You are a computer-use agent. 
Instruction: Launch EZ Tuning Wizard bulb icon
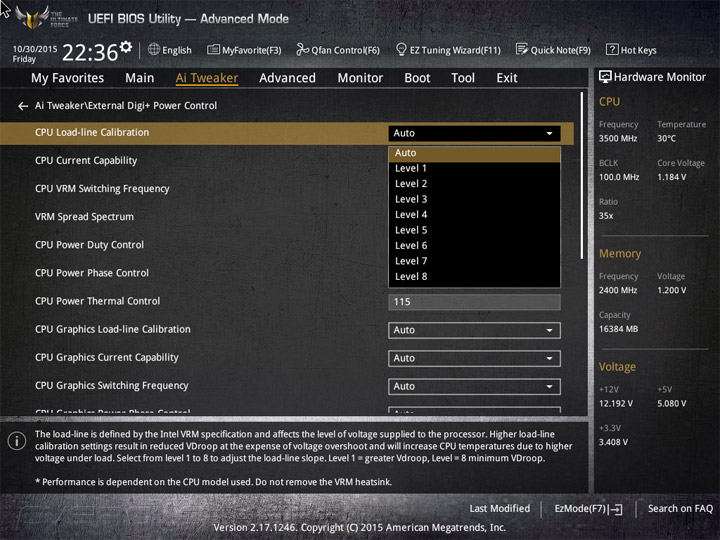pos(401,50)
